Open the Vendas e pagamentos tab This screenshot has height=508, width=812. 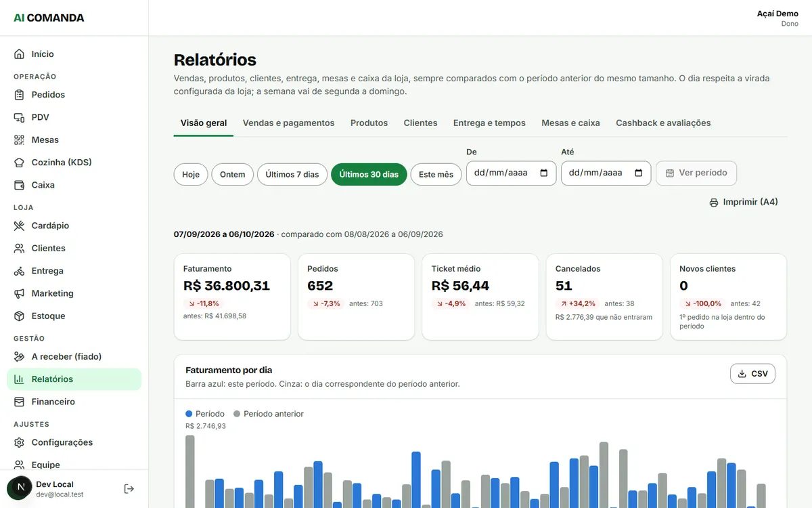tap(289, 123)
